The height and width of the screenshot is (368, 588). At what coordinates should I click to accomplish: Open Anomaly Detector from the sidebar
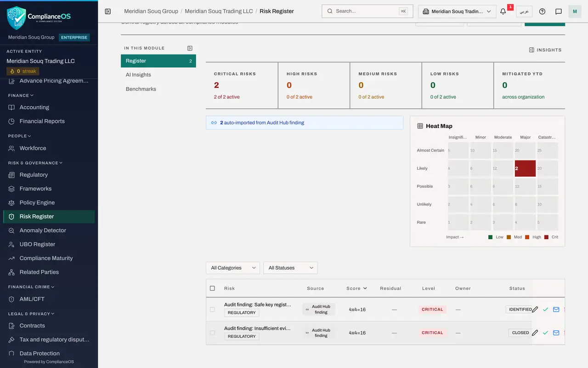pos(49,230)
